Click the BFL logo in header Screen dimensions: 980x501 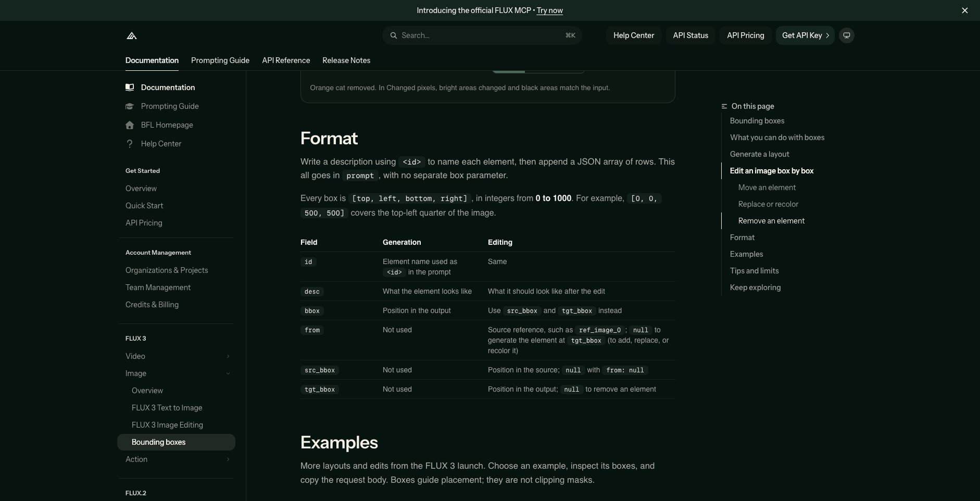pyautogui.click(x=132, y=35)
